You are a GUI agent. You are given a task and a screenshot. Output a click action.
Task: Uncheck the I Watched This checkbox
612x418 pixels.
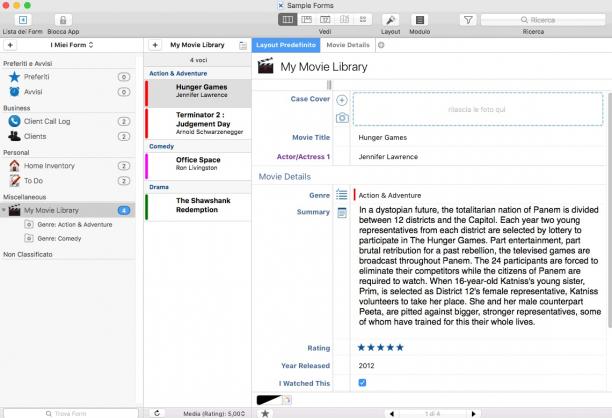(x=362, y=383)
